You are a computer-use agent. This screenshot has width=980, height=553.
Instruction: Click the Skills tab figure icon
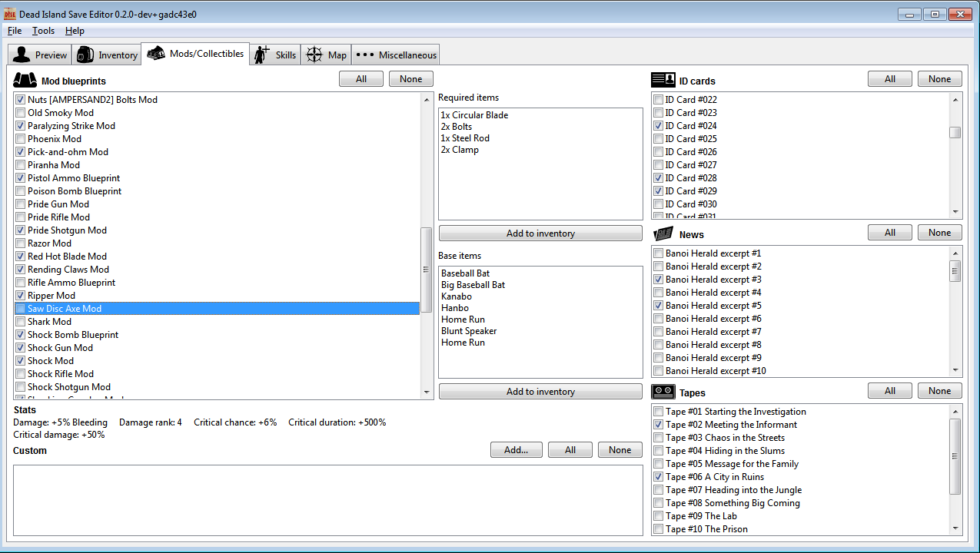point(263,55)
